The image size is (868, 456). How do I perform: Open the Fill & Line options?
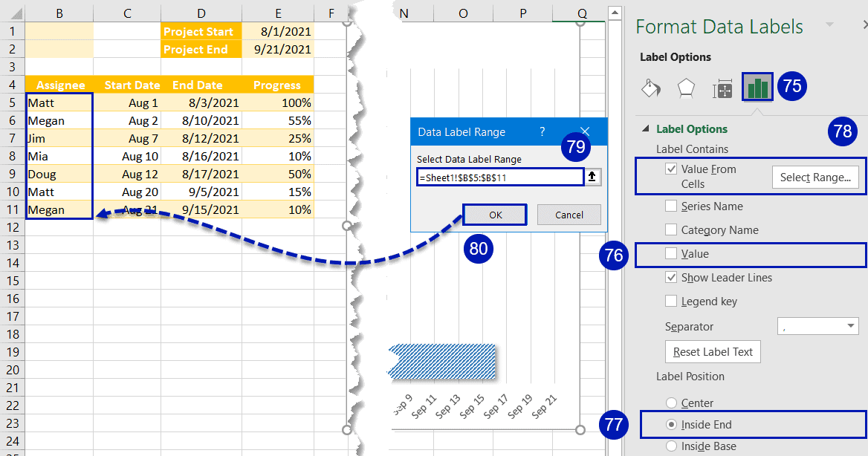(650, 87)
